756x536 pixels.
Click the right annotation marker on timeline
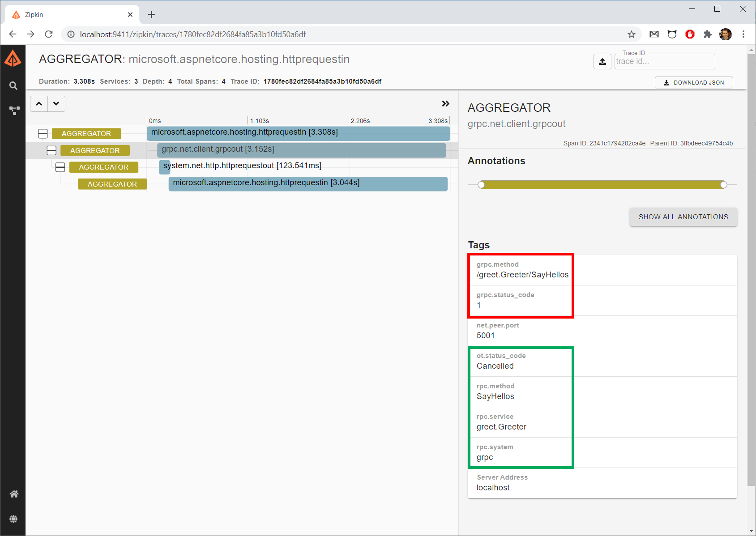click(724, 185)
